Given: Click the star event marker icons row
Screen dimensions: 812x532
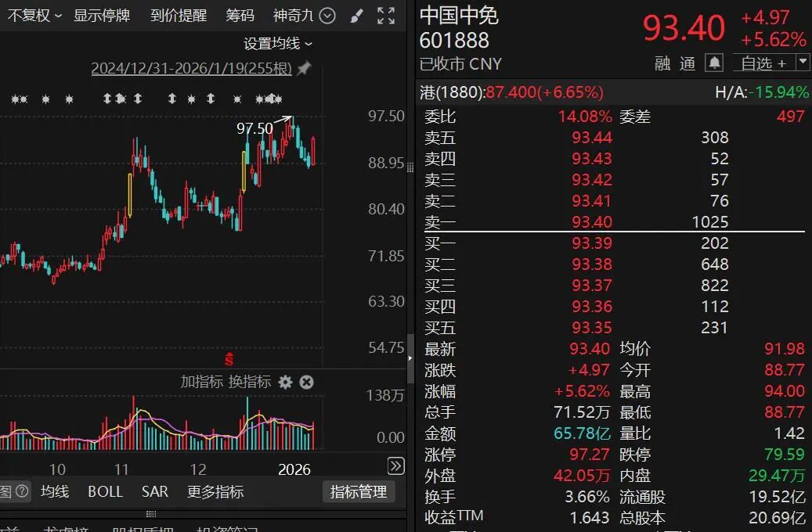Looking at the screenshot, I should tap(146, 99).
